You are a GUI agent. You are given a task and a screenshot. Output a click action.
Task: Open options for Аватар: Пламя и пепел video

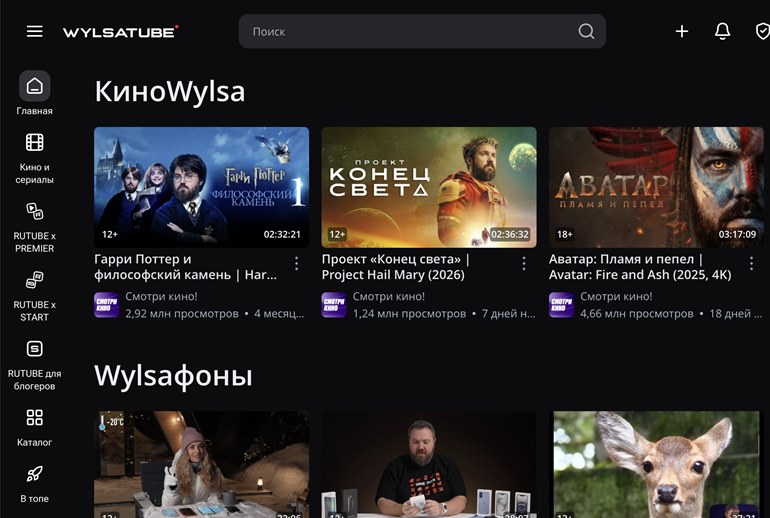[x=751, y=264]
